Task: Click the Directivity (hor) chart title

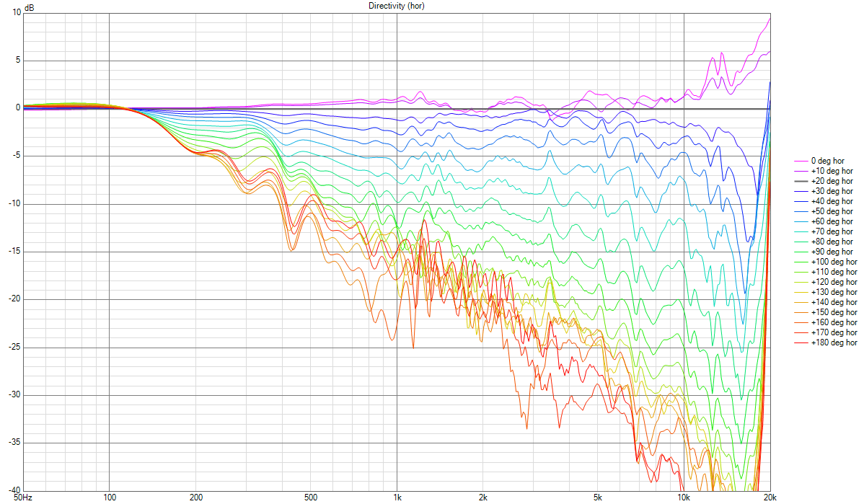Action: [396, 6]
